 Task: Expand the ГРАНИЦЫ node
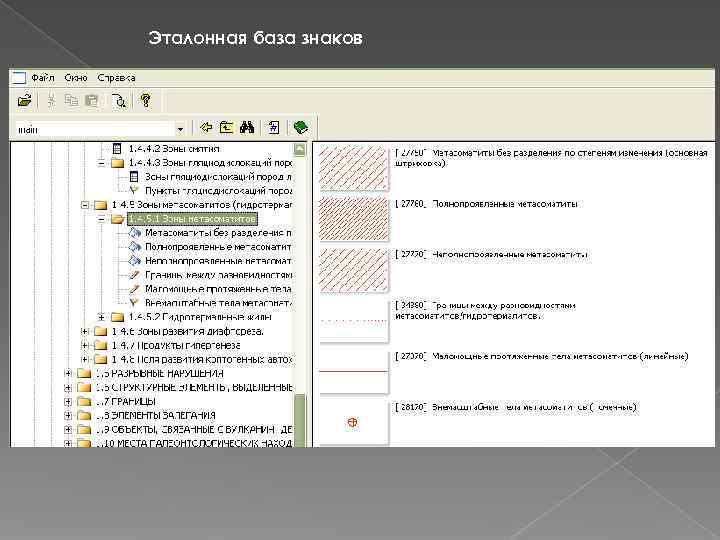pos(68,401)
